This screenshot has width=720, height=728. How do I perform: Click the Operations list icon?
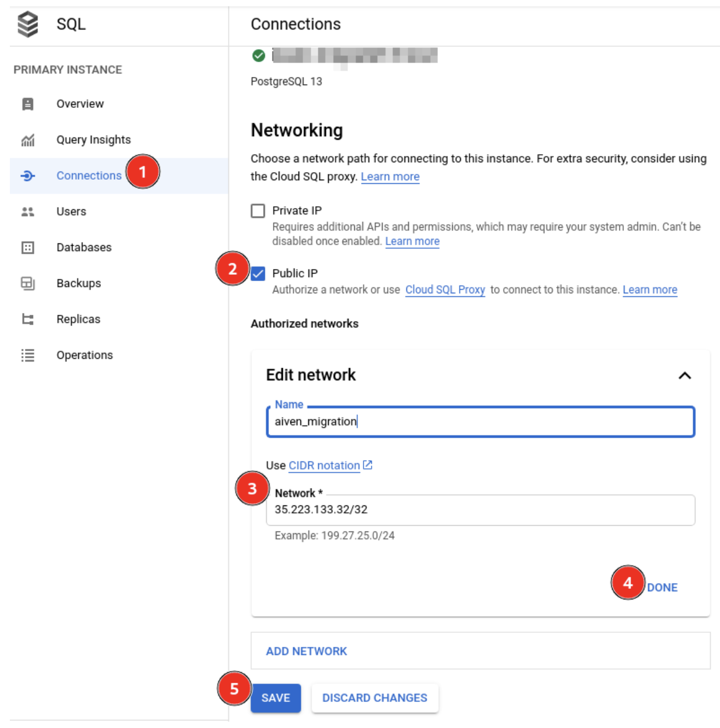coord(28,355)
